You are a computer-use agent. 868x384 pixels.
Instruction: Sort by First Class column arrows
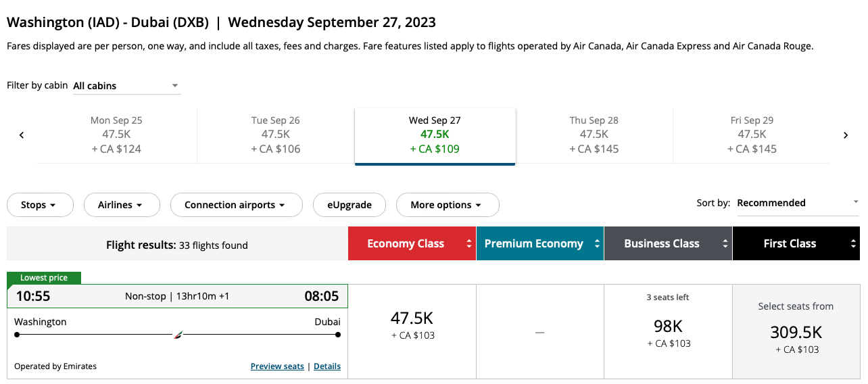coord(853,244)
